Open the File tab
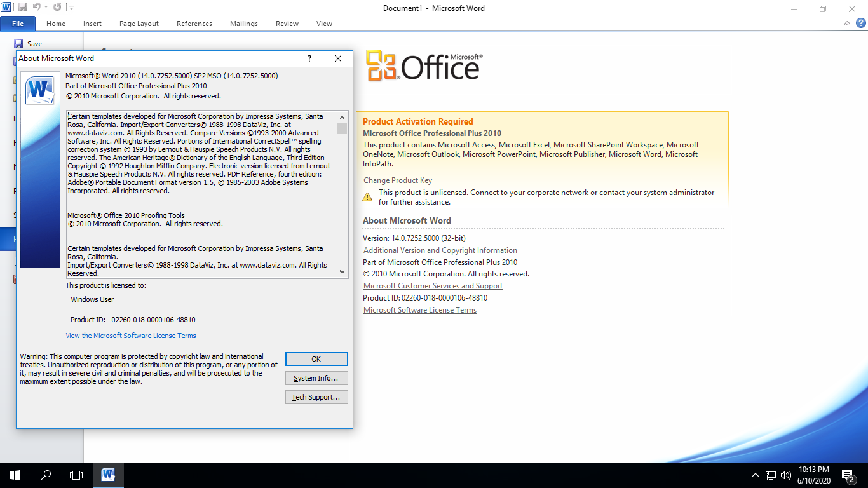 (18, 24)
